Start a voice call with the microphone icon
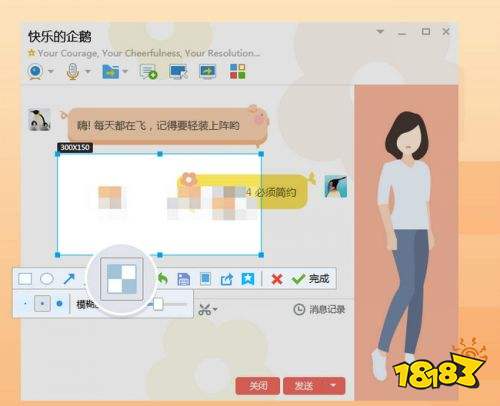This screenshot has height=406, width=500. (73, 71)
